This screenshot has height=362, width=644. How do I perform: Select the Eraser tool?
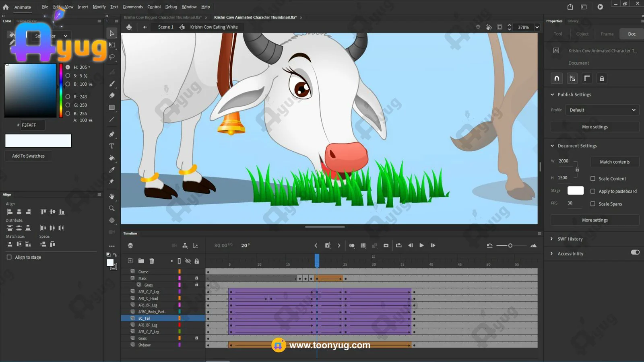[112, 95]
